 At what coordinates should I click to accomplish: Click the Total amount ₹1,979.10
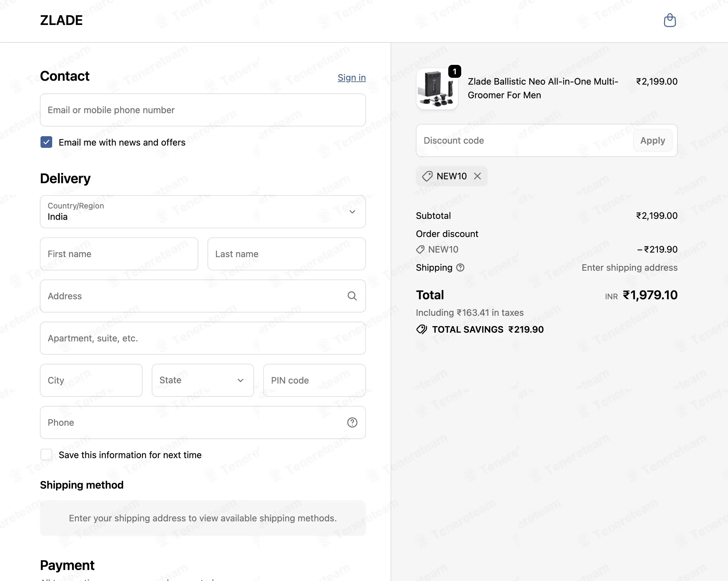650,295
